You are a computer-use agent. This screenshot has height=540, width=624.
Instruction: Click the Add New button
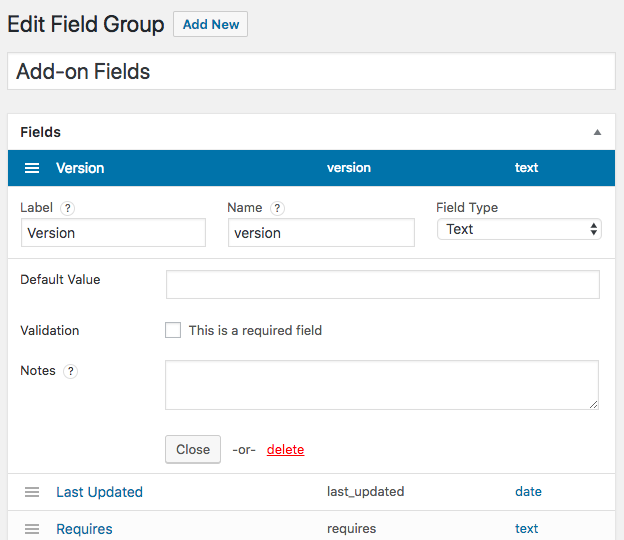tap(210, 25)
